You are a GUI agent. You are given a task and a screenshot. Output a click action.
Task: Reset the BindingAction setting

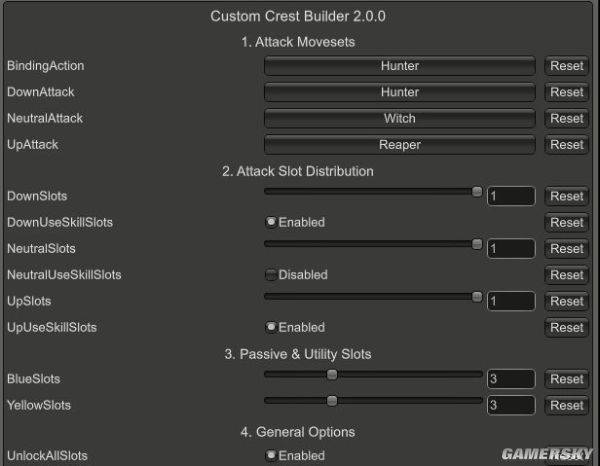pos(566,66)
